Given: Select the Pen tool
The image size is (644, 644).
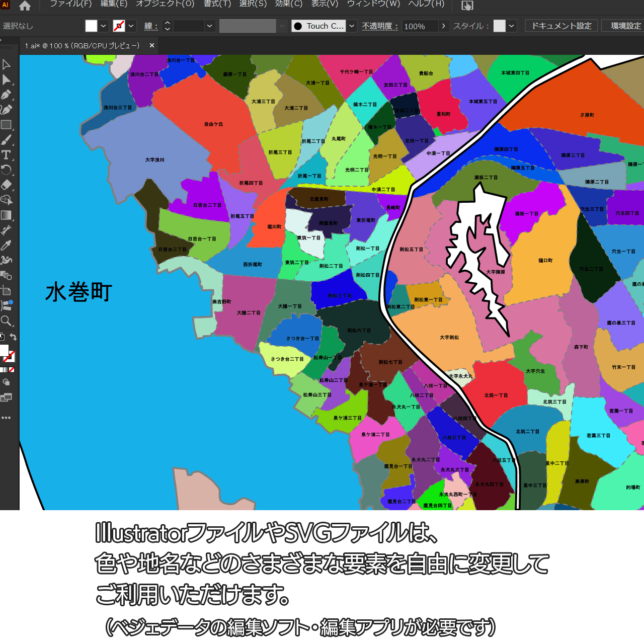Looking at the screenshot, I should coord(7,95).
